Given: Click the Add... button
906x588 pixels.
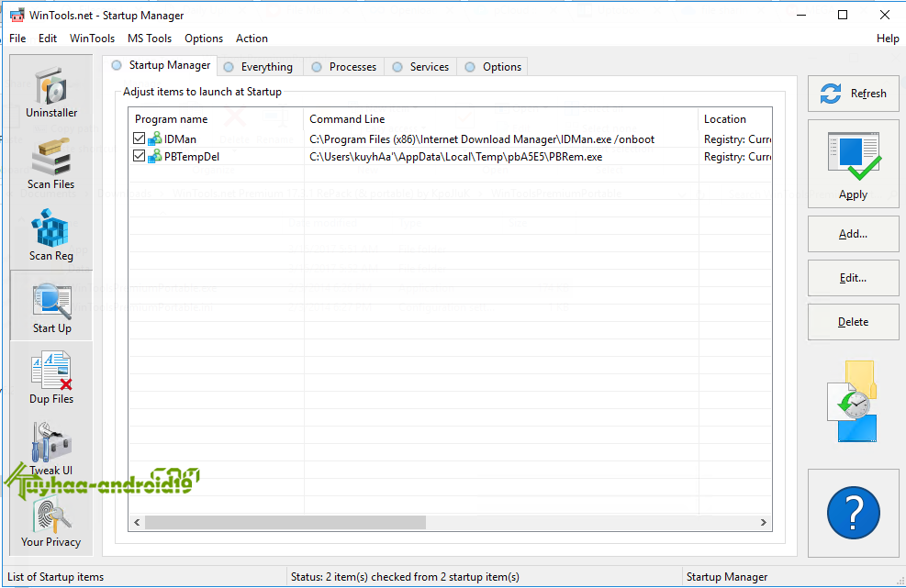Looking at the screenshot, I should coord(854,234).
